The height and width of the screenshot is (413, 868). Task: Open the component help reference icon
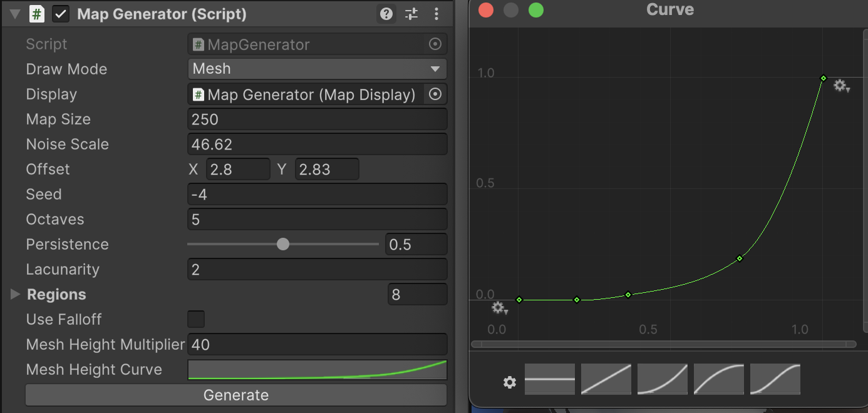386,14
